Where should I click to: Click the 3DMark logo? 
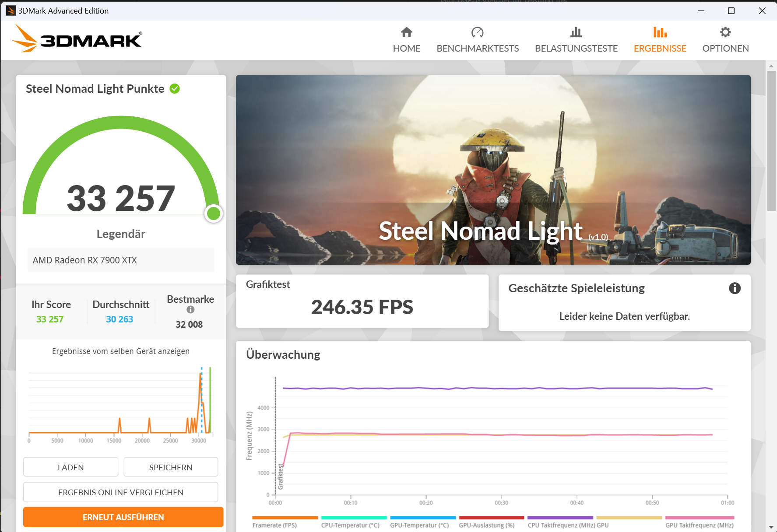77,38
